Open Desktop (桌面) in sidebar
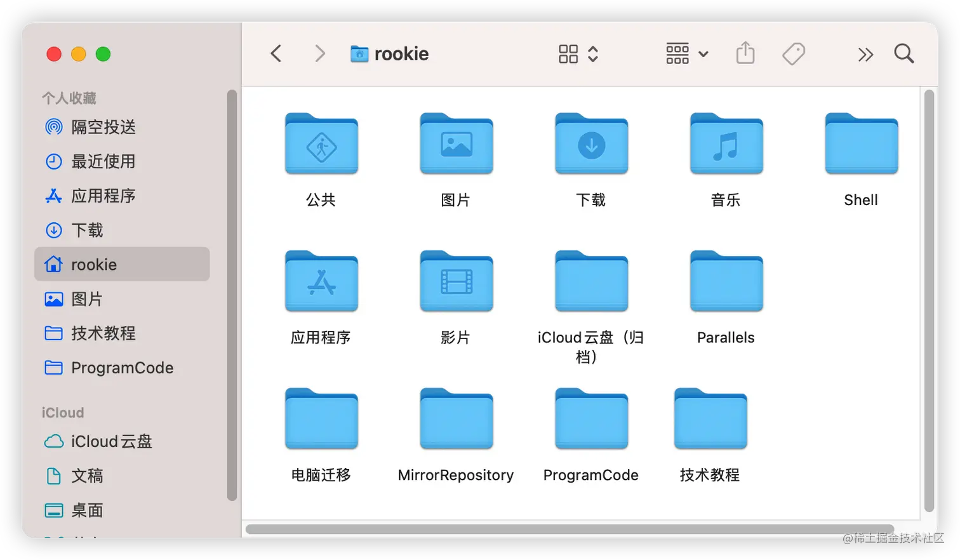Viewport: 960px width, 560px height. (122, 510)
